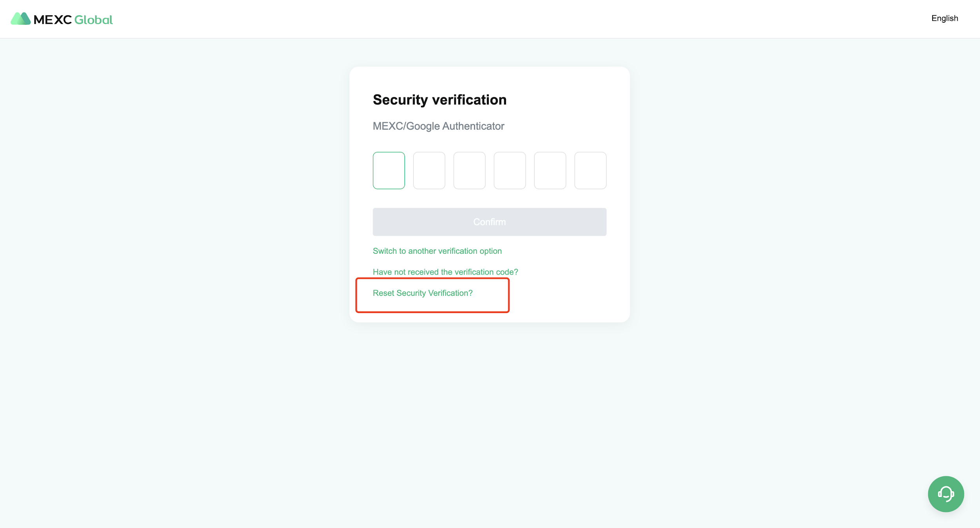Image resolution: width=980 pixels, height=528 pixels.
Task: Click the Security verification heading
Action: [439, 100]
